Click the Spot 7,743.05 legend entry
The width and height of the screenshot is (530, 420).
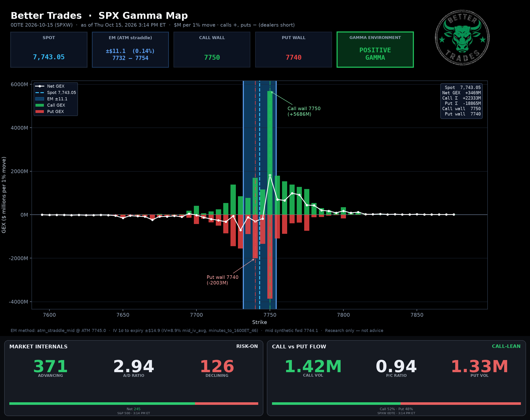(x=56, y=92)
